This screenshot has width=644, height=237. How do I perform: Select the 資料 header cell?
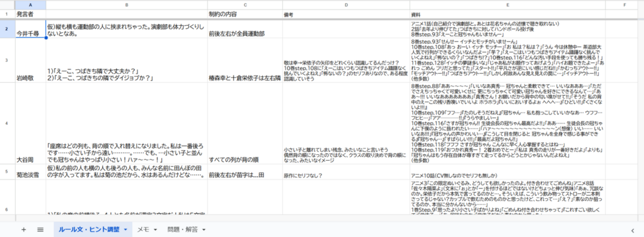coord(508,14)
